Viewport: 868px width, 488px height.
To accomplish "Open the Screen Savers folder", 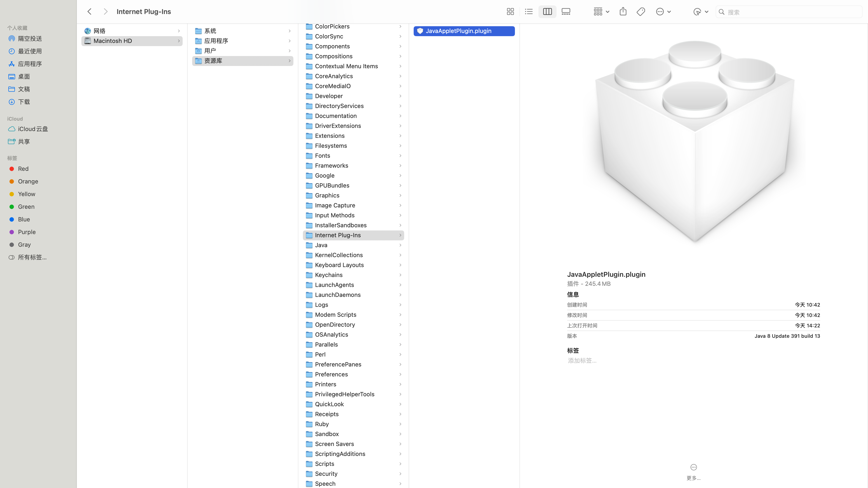I will [354, 444].
